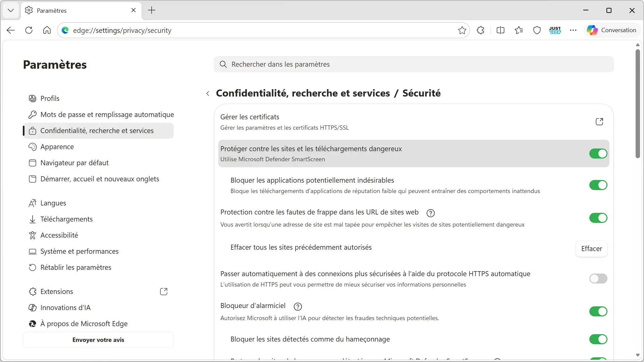Toggle Protéger contre les sites et téléchargements dangereux
The height and width of the screenshot is (362, 644).
(x=598, y=154)
